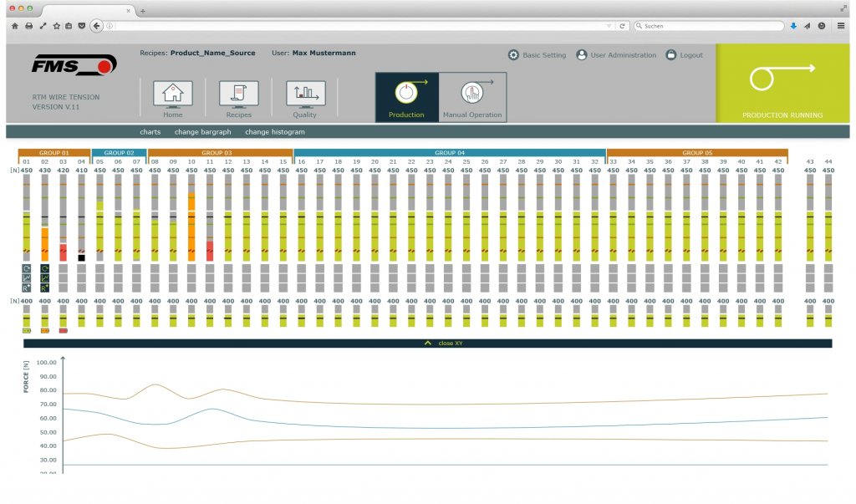Viewport: 856px width, 504px height.
Task: Click the Logout padlock icon
Action: coord(670,55)
